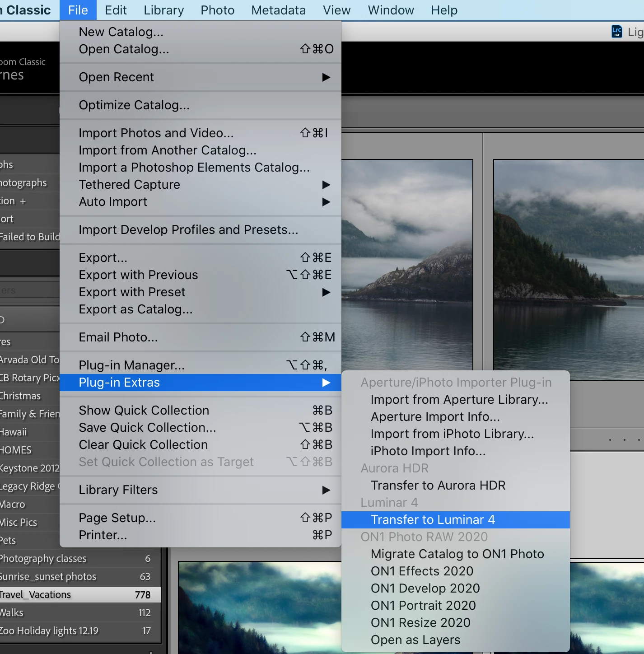
Task: Click the foggy island photo thumbnail at top left
Action: (x=407, y=265)
